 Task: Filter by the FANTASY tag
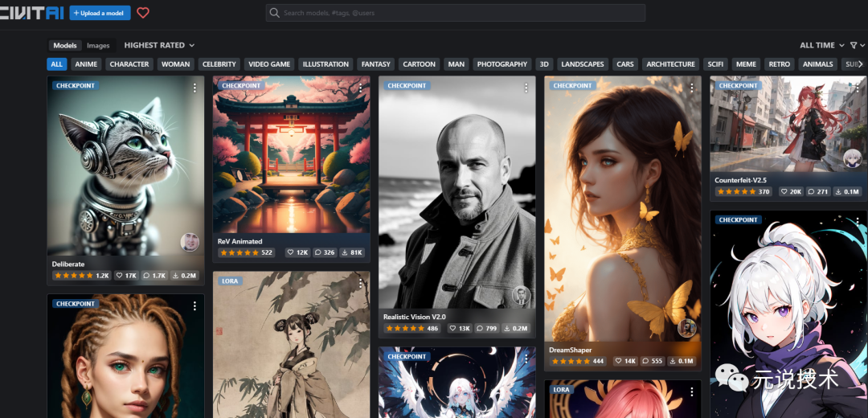pyautogui.click(x=376, y=64)
